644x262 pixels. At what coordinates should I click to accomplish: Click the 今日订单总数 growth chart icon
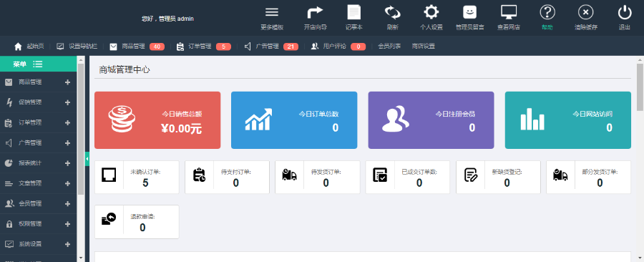click(258, 119)
